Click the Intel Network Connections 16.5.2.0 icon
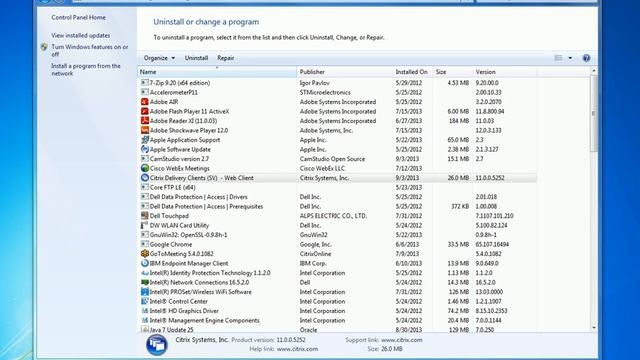Screen dimensions: 640x360 [x=144, y=282]
